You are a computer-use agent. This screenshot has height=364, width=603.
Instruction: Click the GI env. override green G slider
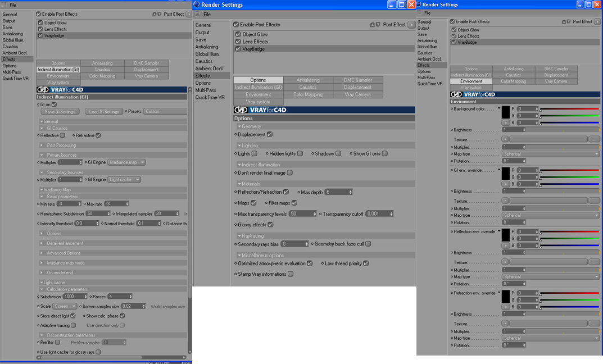(569, 177)
